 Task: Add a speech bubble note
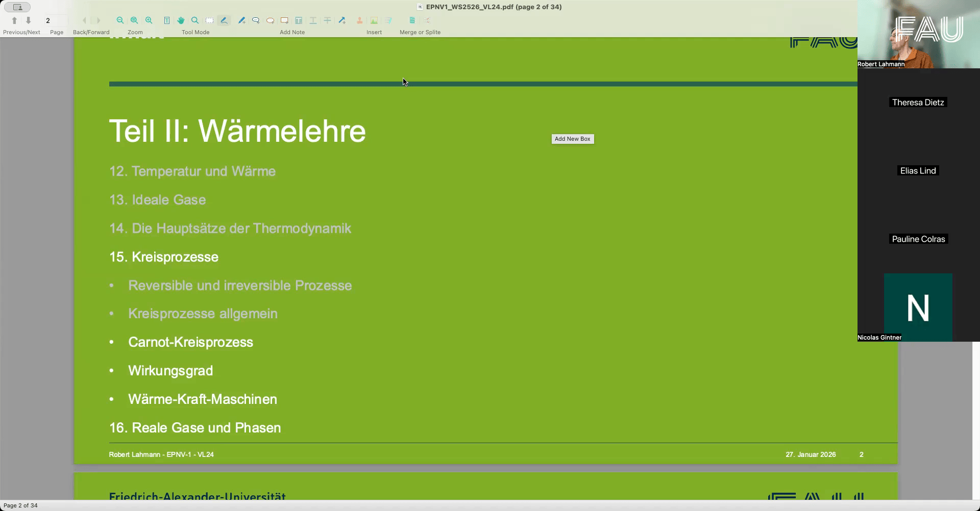pos(255,20)
